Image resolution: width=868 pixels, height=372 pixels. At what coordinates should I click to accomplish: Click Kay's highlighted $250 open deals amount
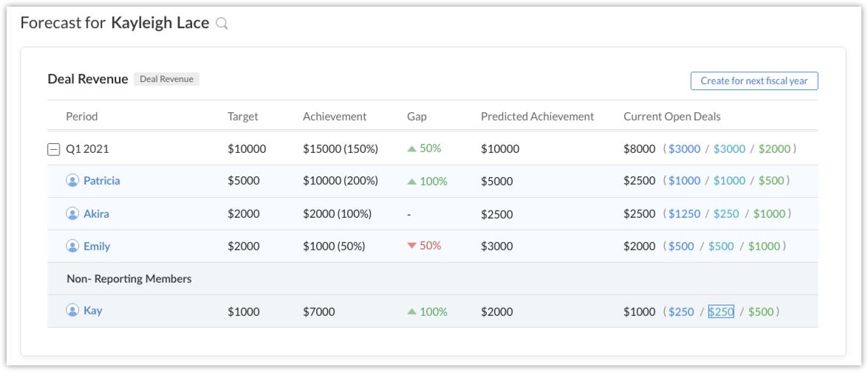721,311
